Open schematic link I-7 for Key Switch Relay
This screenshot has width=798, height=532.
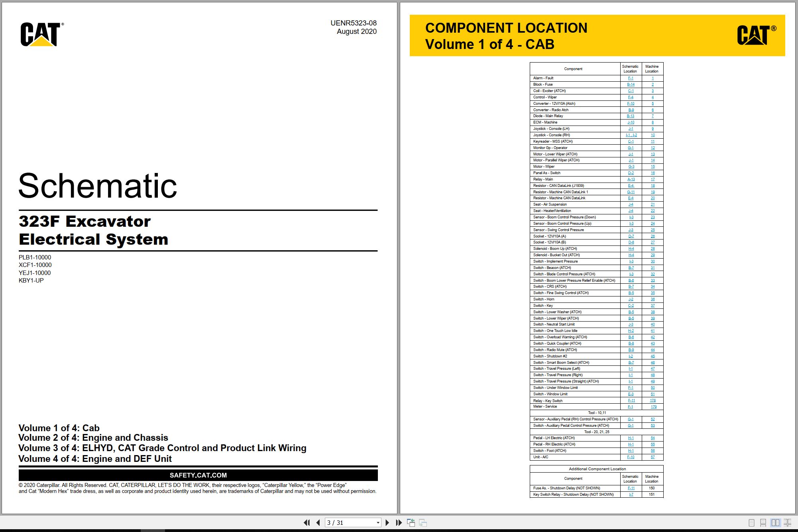point(631,495)
